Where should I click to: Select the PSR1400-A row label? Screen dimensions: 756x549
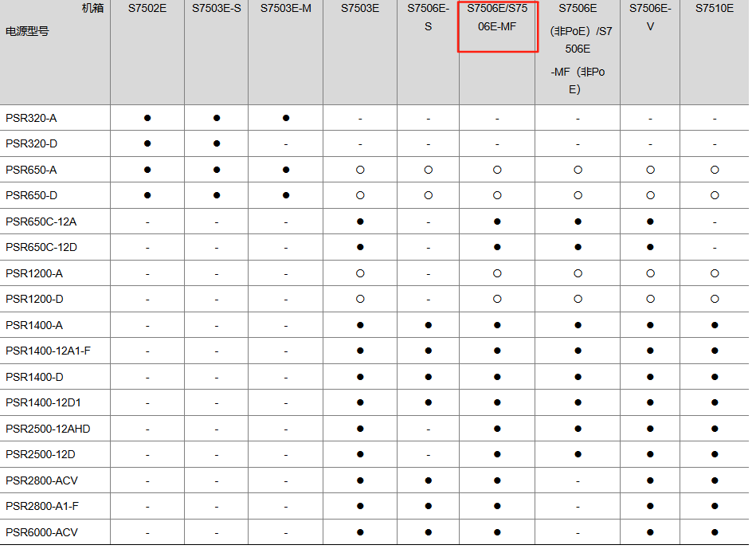click(x=34, y=325)
